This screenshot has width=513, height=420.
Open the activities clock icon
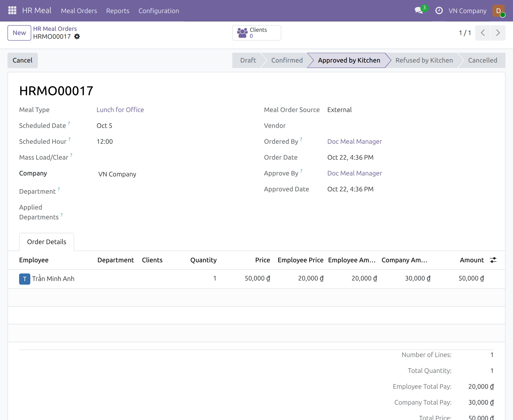tap(439, 11)
